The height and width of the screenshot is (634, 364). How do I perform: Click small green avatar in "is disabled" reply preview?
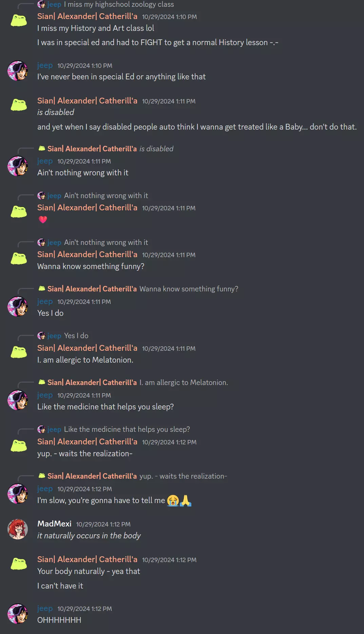(x=42, y=149)
